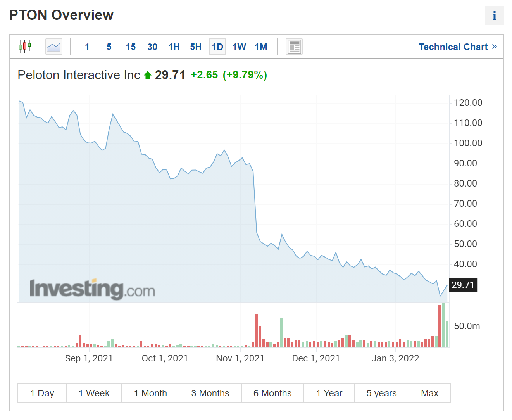Click the Oct 1, 2021 date label
The height and width of the screenshot is (420, 512).
click(165, 358)
